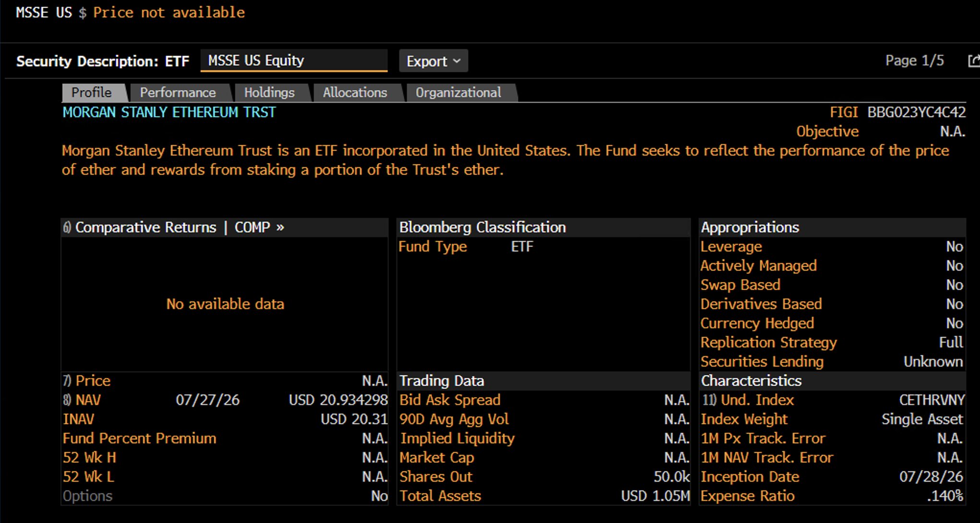The image size is (980, 523).
Task: Go to the Allocations tab
Action: point(355,93)
